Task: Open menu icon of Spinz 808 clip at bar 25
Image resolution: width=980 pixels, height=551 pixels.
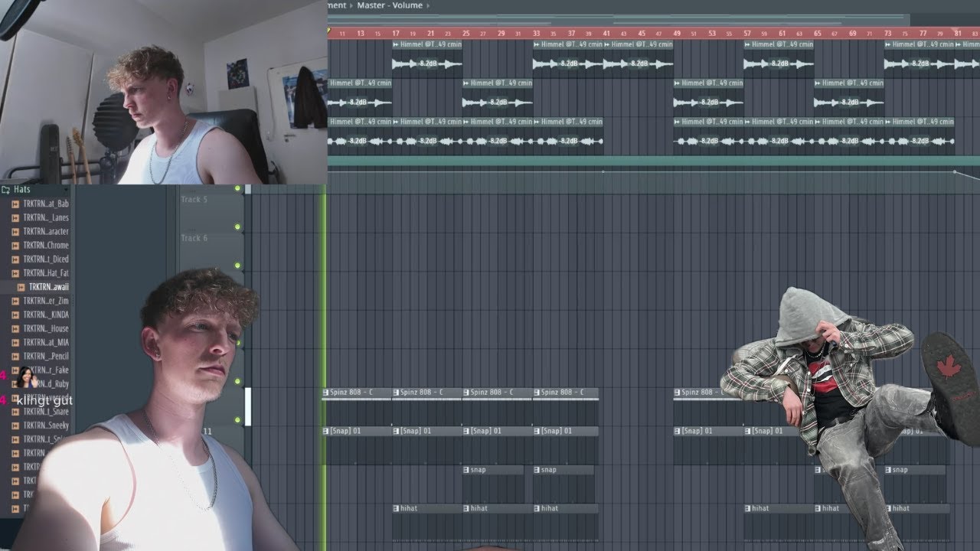Action: (466, 393)
